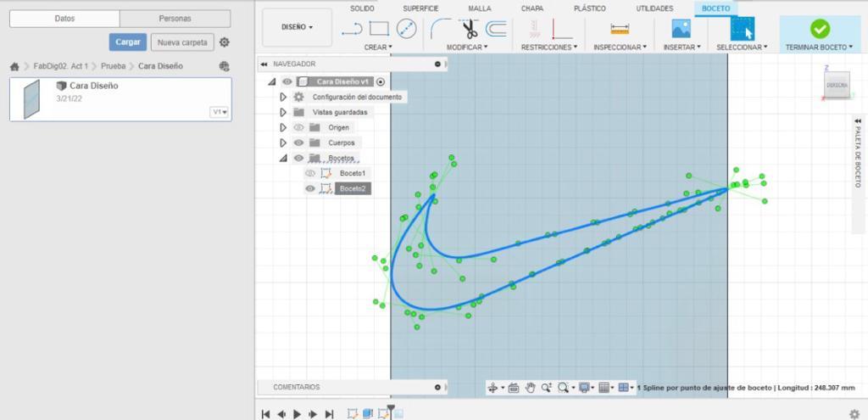The height and width of the screenshot is (420, 868).
Task: Switch to the PLÁSTICO tab
Action: coord(590,8)
